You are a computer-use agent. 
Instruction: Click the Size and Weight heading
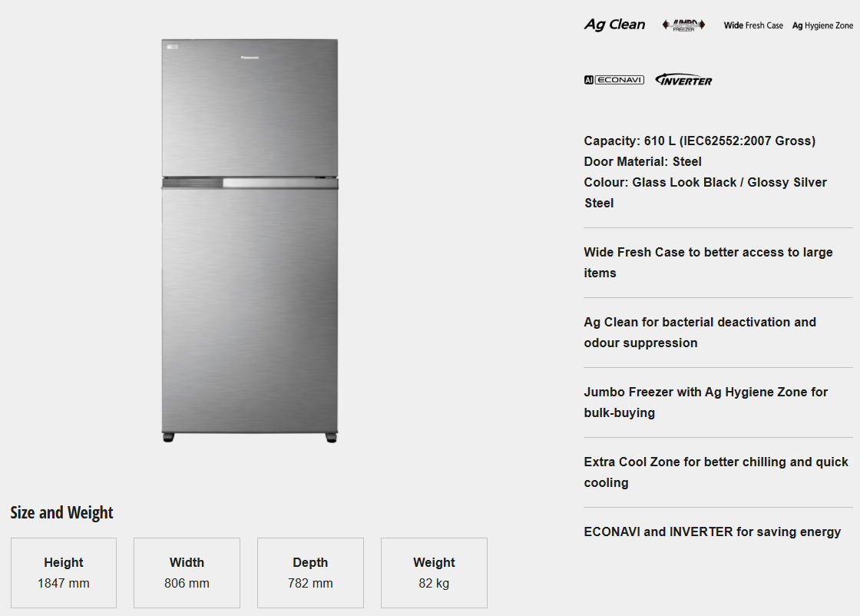point(61,513)
